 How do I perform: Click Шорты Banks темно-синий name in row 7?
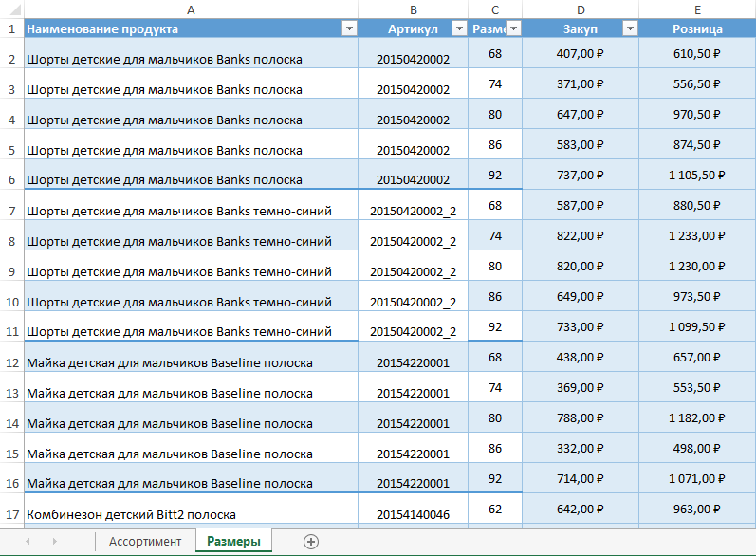point(191,206)
